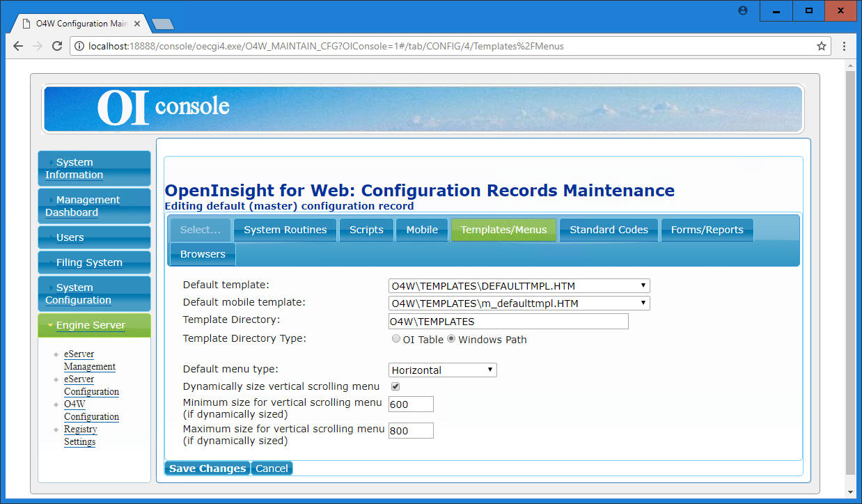This screenshot has height=504, width=862.
Task: Click the Chrome profile avatar icon
Action: [743, 11]
